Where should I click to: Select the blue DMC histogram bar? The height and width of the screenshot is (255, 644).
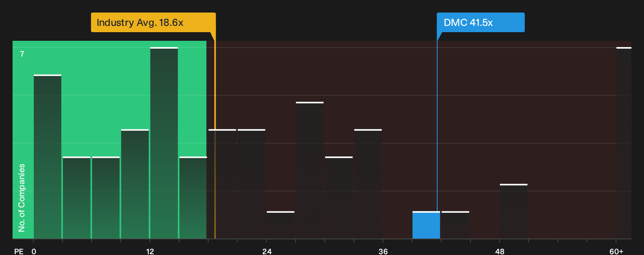point(426,225)
